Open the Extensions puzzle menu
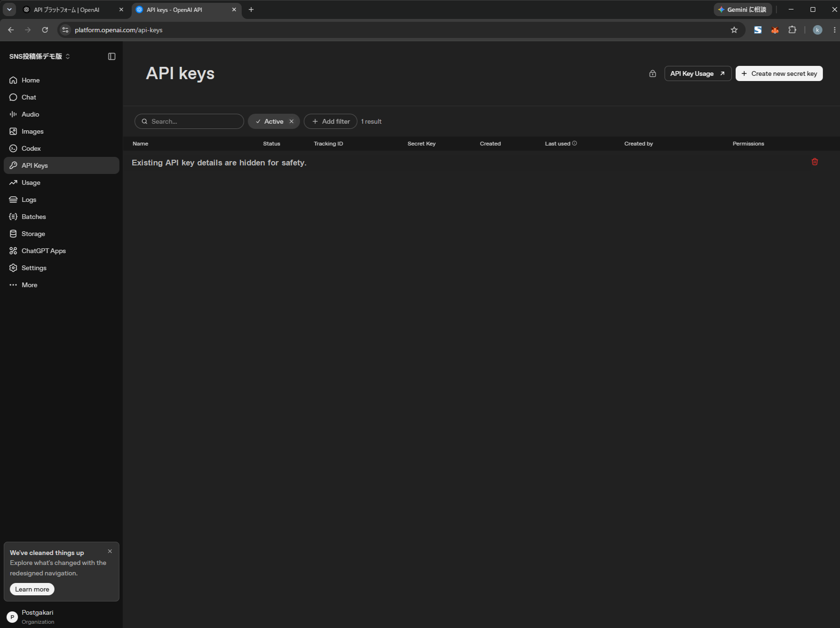The width and height of the screenshot is (840, 628). [x=792, y=30]
